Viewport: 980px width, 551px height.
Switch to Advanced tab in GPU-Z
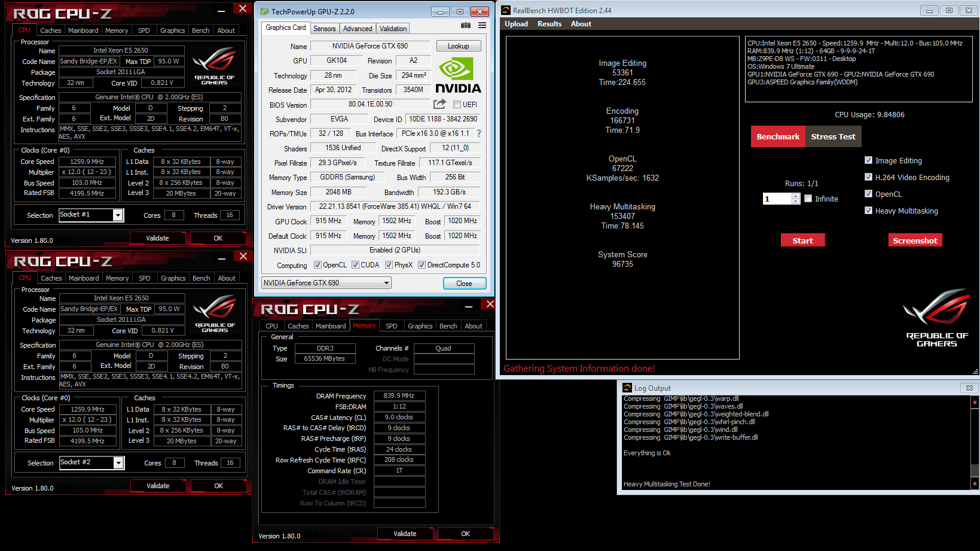(358, 29)
